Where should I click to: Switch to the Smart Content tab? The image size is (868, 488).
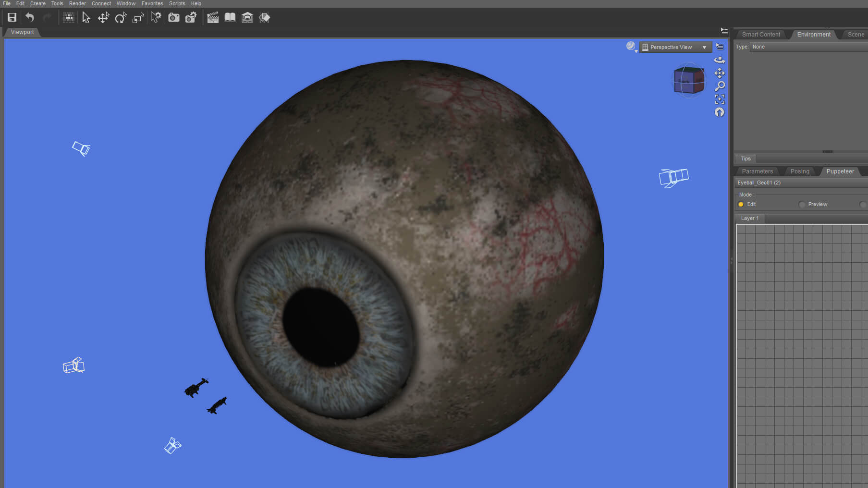tap(761, 34)
